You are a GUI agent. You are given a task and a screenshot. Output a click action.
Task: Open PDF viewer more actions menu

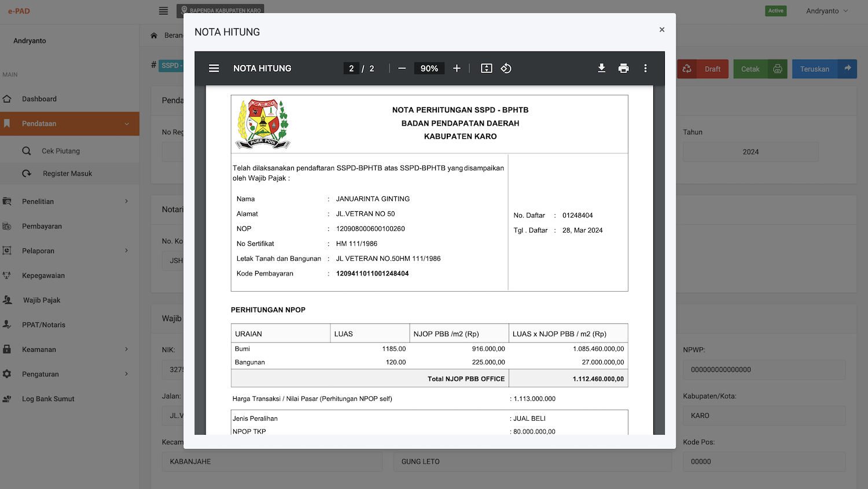645,68
